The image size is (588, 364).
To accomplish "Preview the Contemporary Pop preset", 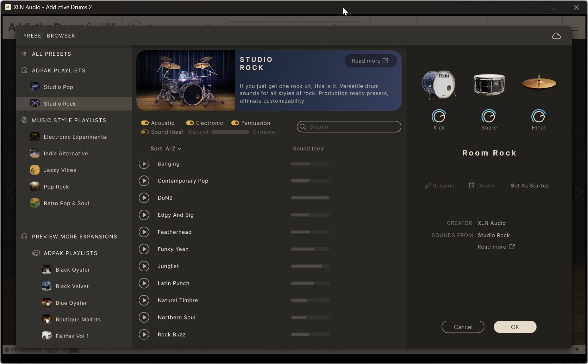I will click(144, 181).
